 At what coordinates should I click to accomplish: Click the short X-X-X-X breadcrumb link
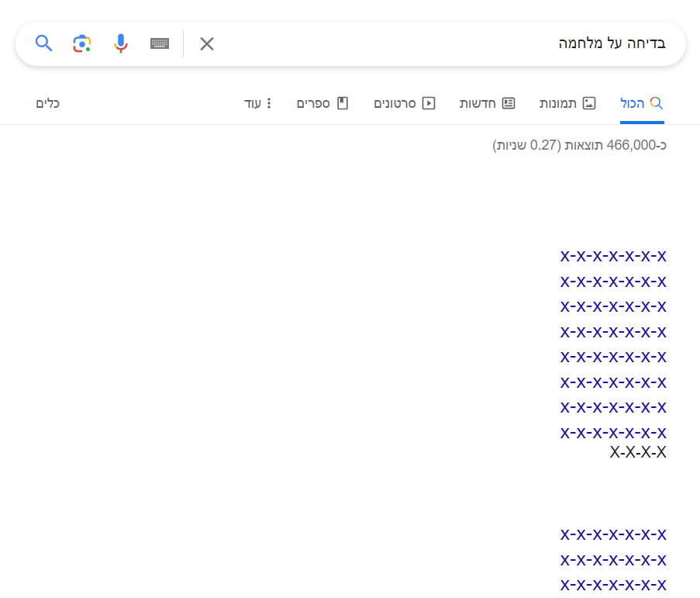(x=637, y=452)
